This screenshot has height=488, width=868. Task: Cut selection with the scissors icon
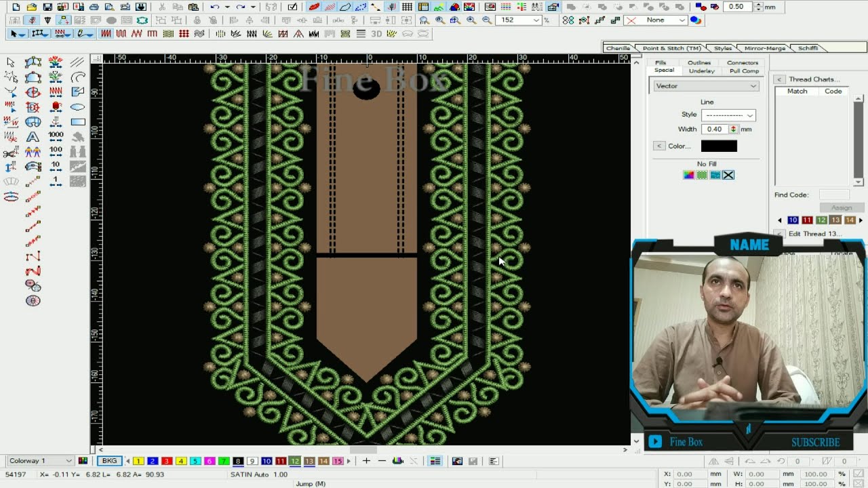[162, 7]
